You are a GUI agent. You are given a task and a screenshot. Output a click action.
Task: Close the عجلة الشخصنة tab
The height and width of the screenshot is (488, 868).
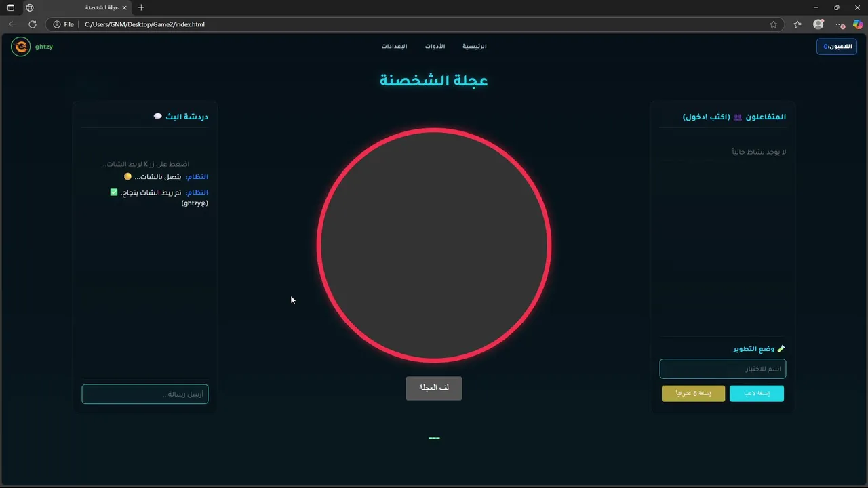[x=125, y=7]
